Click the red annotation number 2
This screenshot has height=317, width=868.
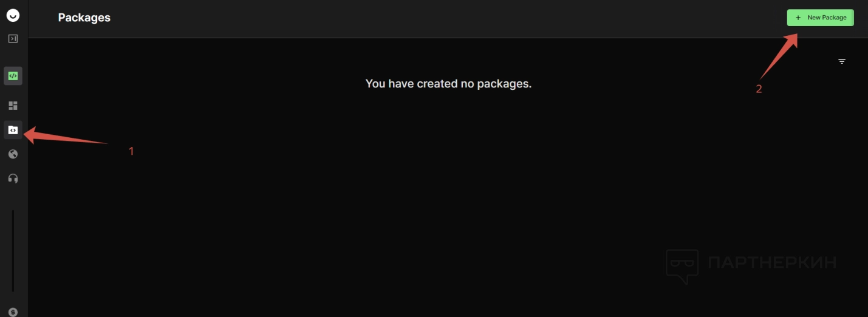point(759,89)
